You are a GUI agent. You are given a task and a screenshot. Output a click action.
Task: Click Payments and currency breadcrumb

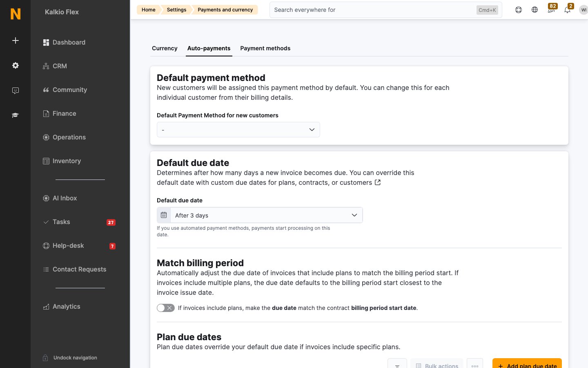(x=225, y=10)
